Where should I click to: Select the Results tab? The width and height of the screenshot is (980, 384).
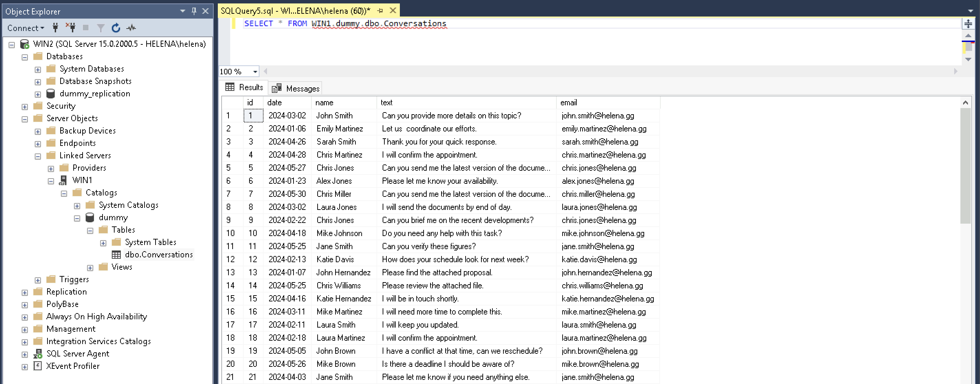pos(244,87)
